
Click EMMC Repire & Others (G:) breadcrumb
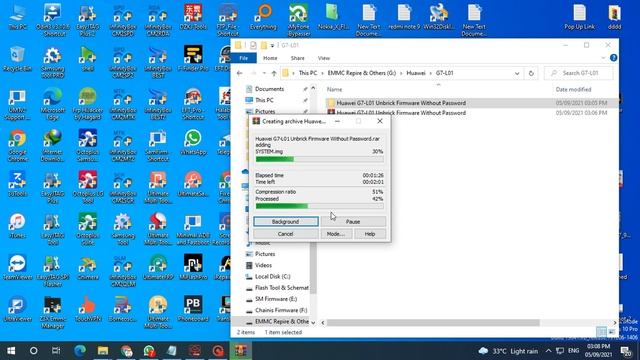click(362, 73)
